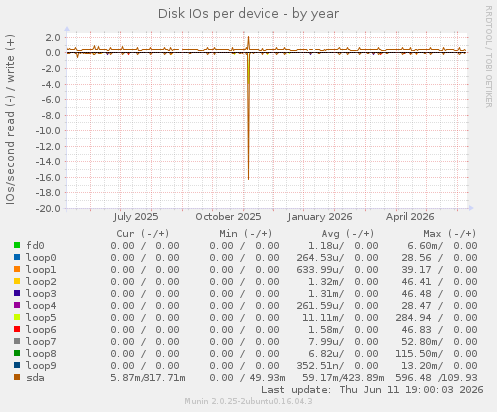Click the '2.0' y-axis tick label
Viewport: 497px width, 412px height.
click(53, 37)
